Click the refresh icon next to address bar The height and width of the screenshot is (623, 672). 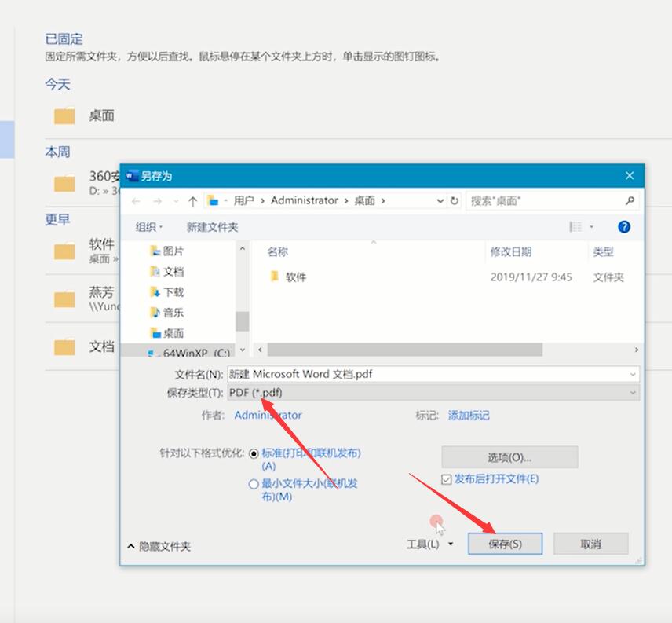(x=454, y=200)
